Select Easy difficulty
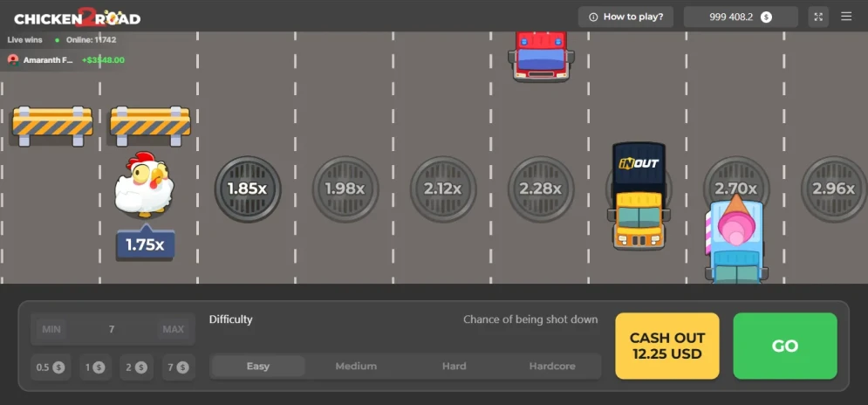The height and width of the screenshot is (405, 868). click(258, 367)
